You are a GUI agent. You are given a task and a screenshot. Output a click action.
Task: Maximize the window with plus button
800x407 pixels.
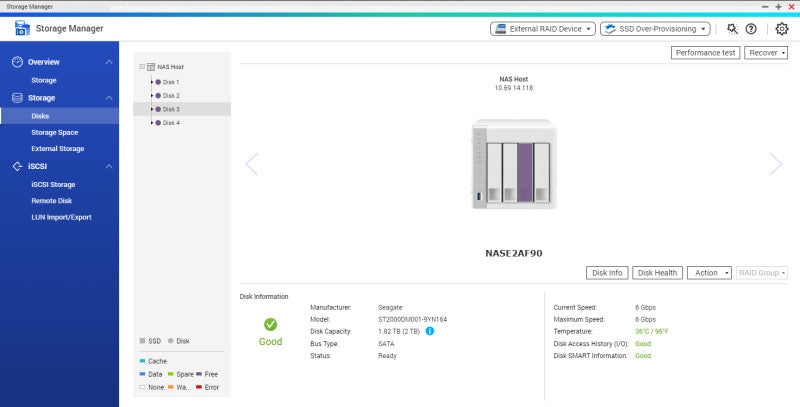coord(779,7)
